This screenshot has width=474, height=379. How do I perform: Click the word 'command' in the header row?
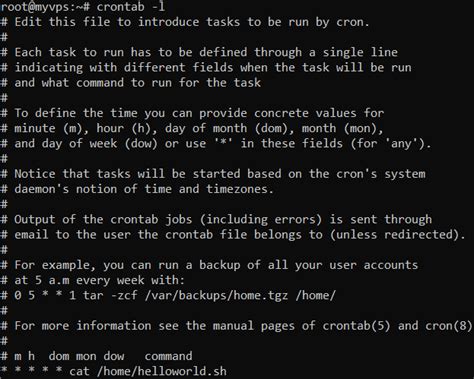click(x=168, y=356)
